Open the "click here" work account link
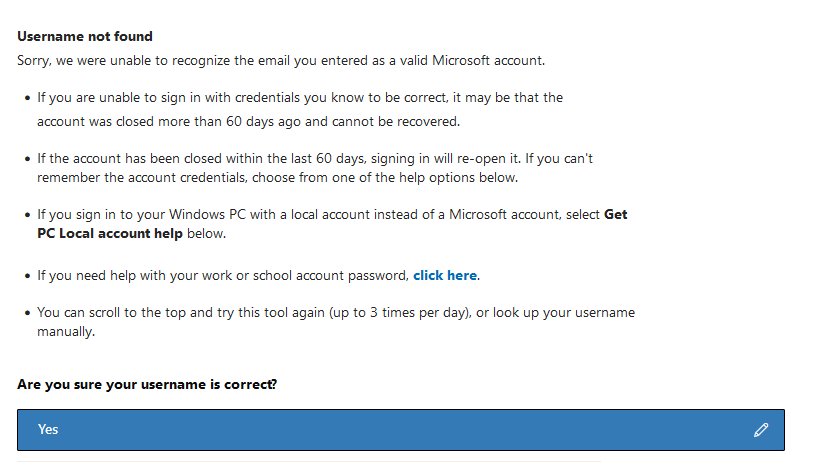The width and height of the screenshot is (815, 467). coord(445,275)
